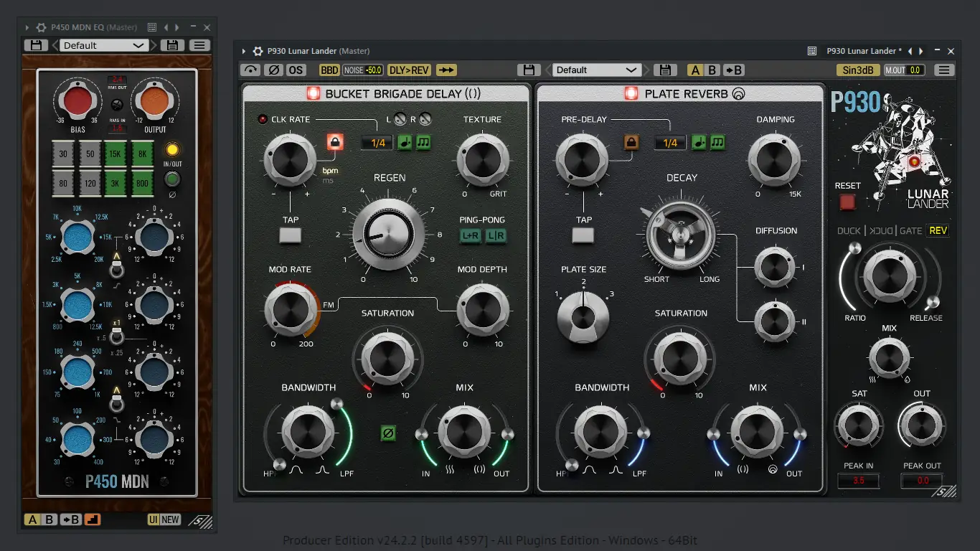Click the double-note icon in Bucket Brigade Delay
The width and height of the screenshot is (980, 551).
(423, 143)
